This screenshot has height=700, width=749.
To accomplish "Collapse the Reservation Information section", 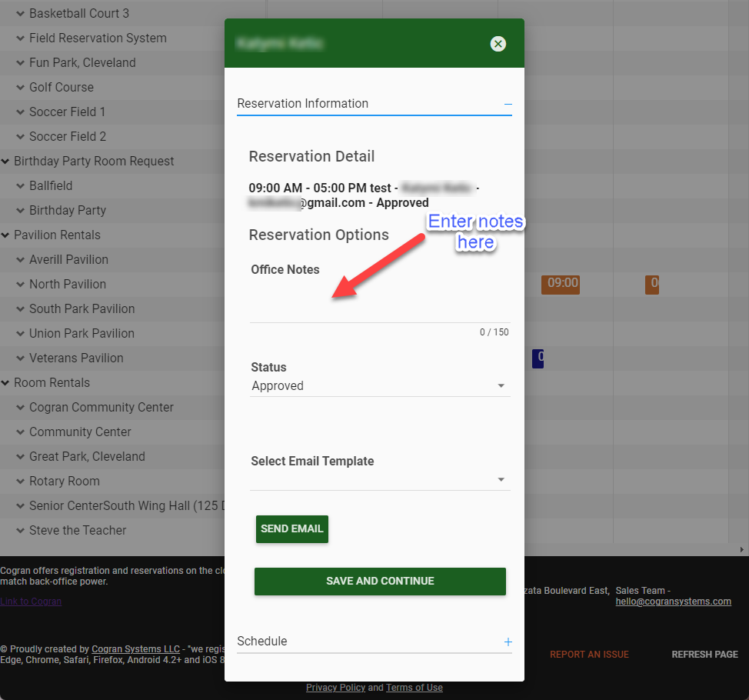I will 508,104.
